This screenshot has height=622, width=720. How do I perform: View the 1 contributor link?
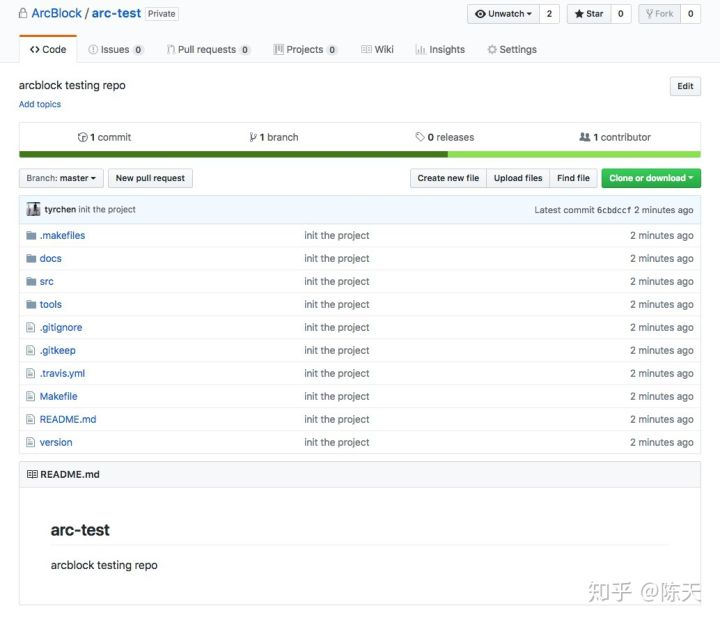pyautogui.click(x=615, y=137)
